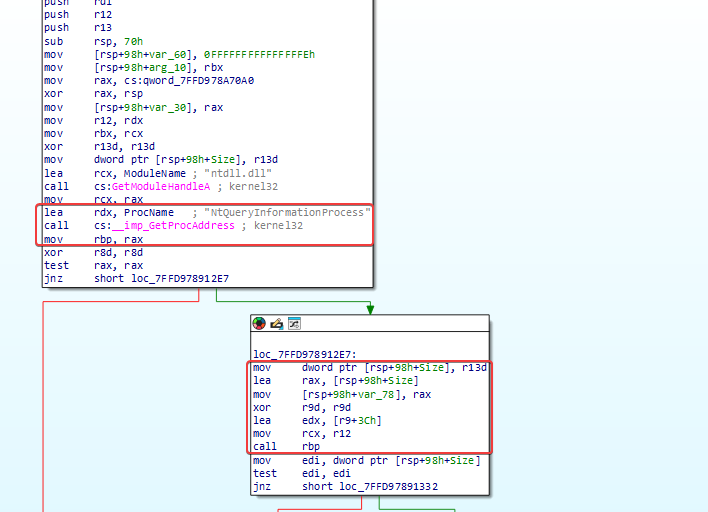Select mov edi, dword ptr [rsp+98h+Size] line

tap(367, 460)
